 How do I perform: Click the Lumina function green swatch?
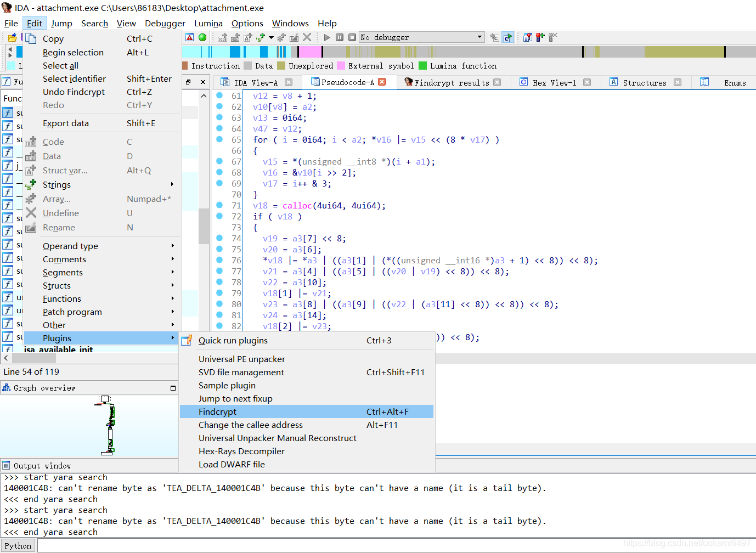(x=422, y=66)
